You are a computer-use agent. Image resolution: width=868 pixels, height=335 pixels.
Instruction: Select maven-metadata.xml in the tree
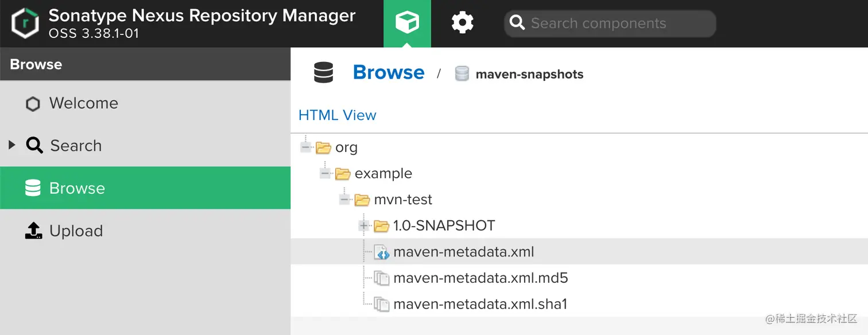point(464,252)
